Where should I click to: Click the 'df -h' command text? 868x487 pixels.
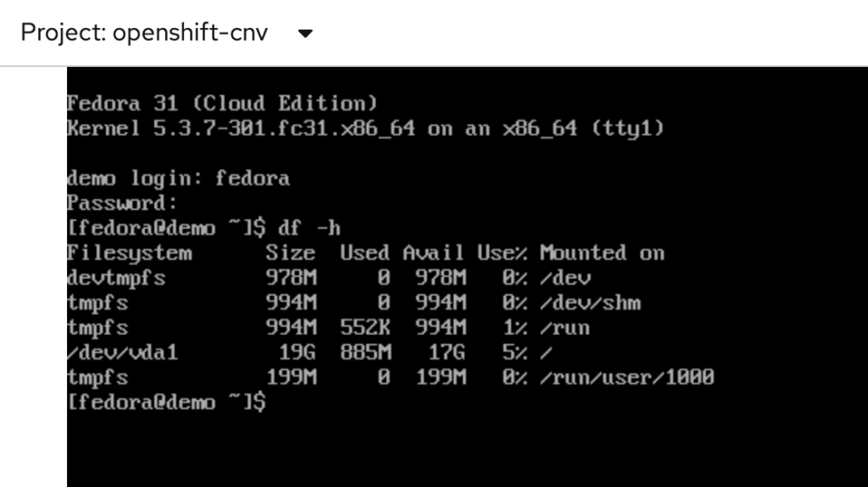pos(312,228)
